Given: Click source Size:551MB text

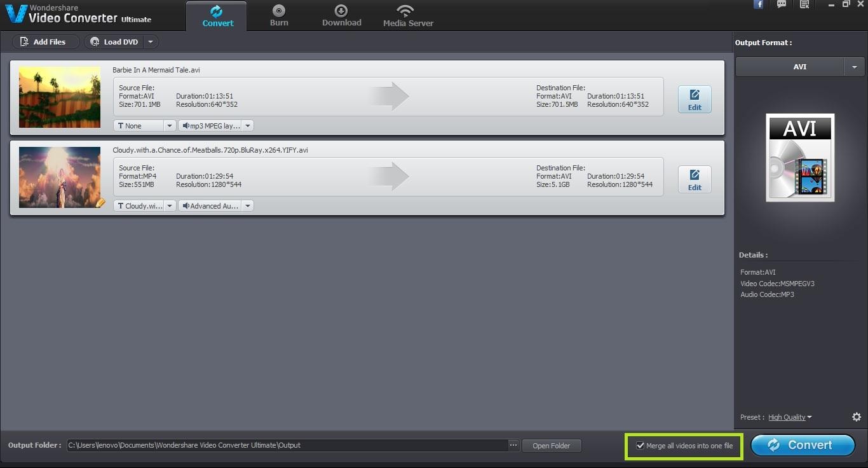Looking at the screenshot, I should click(x=138, y=184).
